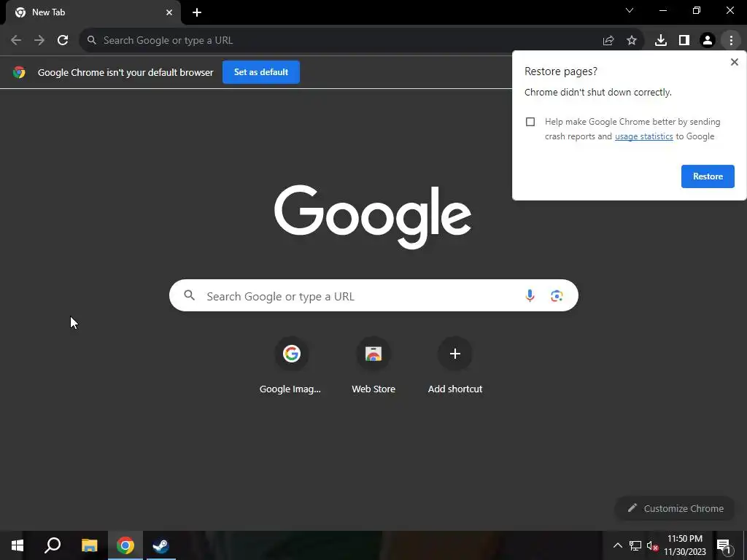Click Set as default button
Image resolution: width=747 pixels, height=560 pixels.
click(261, 72)
